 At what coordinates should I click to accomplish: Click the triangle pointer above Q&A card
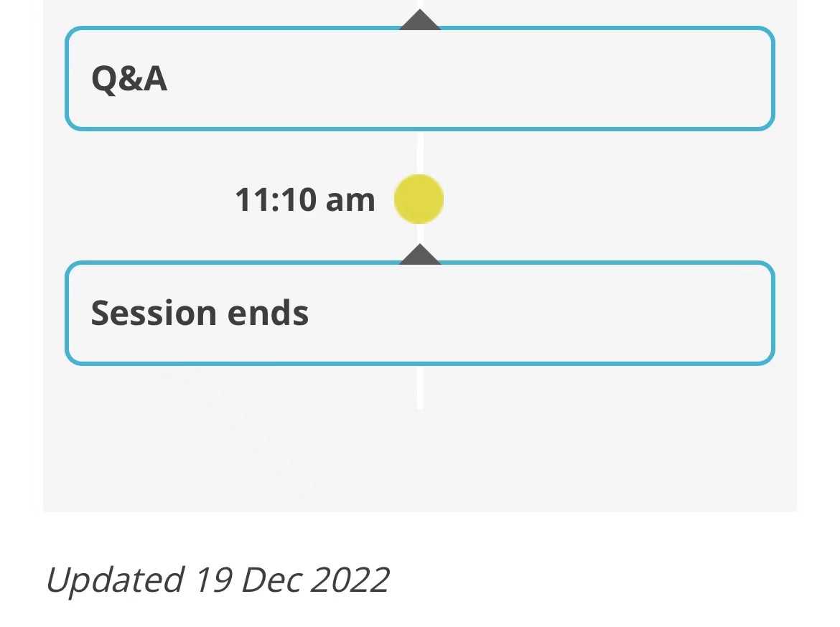pyautogui.click(x=420, y=20)
